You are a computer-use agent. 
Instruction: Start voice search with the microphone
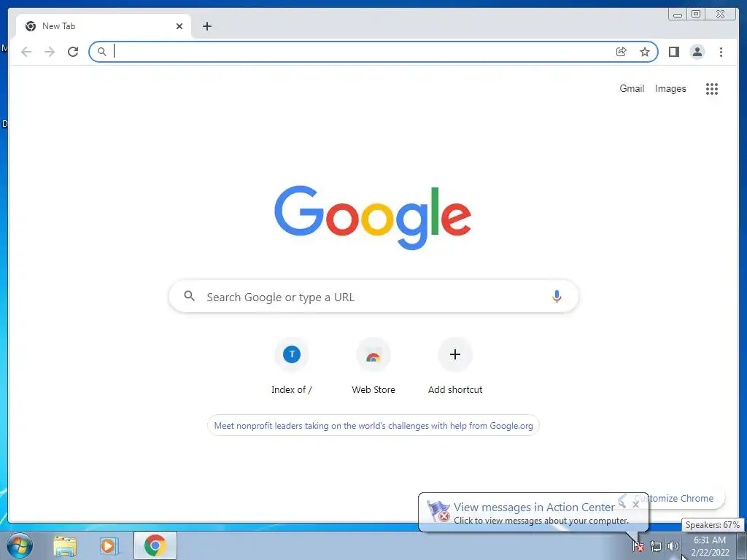pyautogui.click(x=557, y=296)
